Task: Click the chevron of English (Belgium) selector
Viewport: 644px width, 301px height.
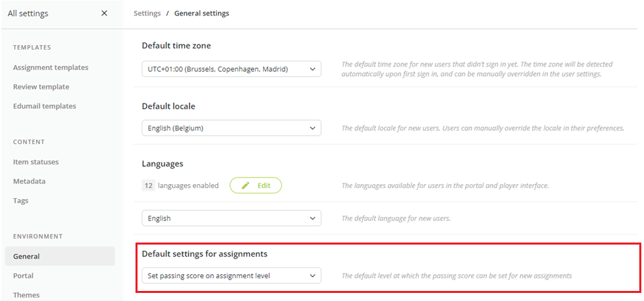Action: pos(313,128)
